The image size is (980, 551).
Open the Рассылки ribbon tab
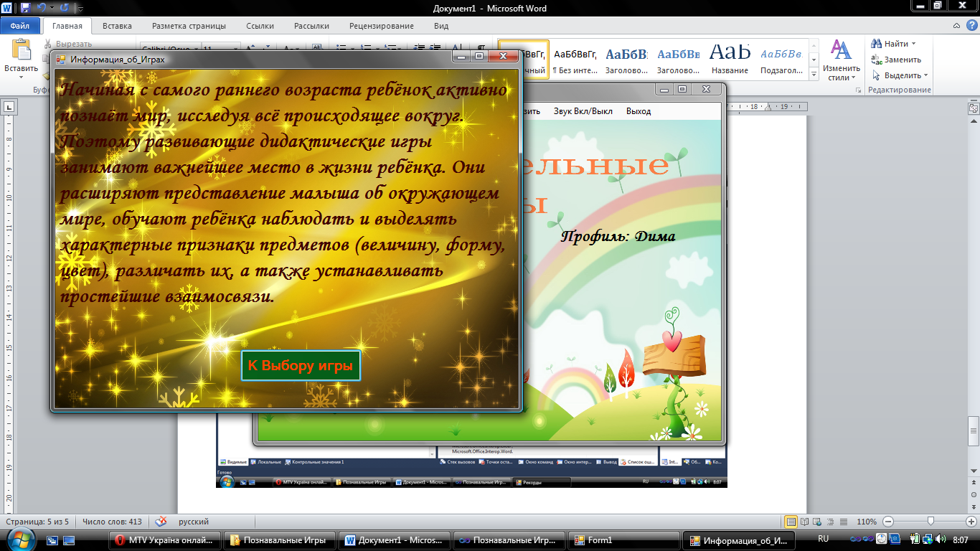311,26
